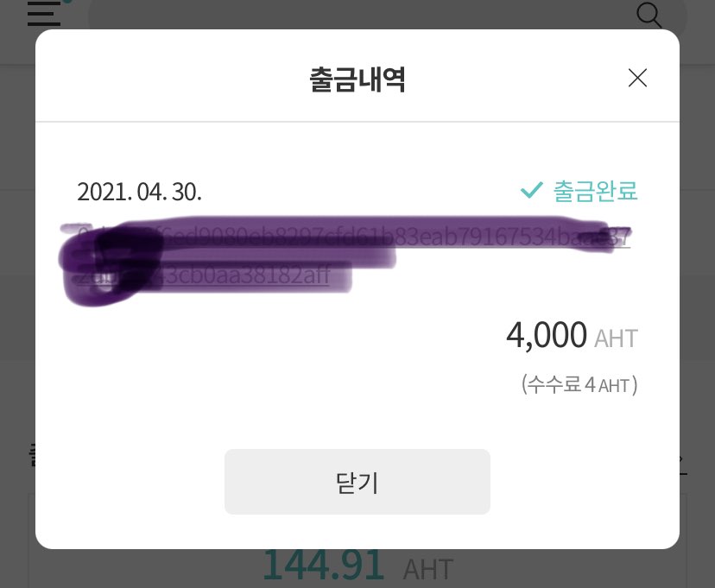The height and width of the screenshot is (588, 715).
Task: Click the 4,000 AHT withdrawal amount
Action: click(546, 335)
